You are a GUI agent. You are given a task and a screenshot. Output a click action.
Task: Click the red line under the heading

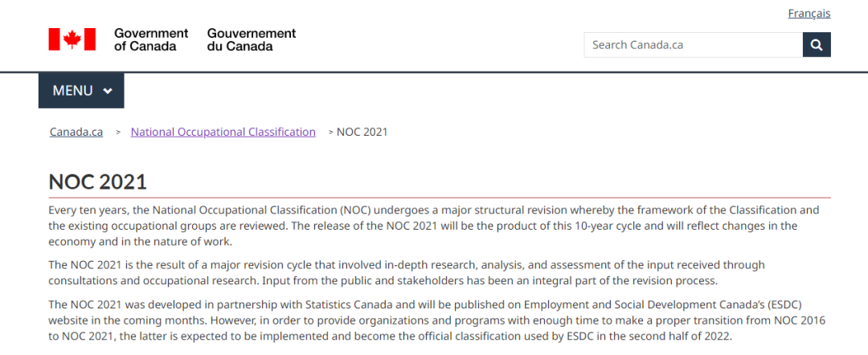click(440, 198)
